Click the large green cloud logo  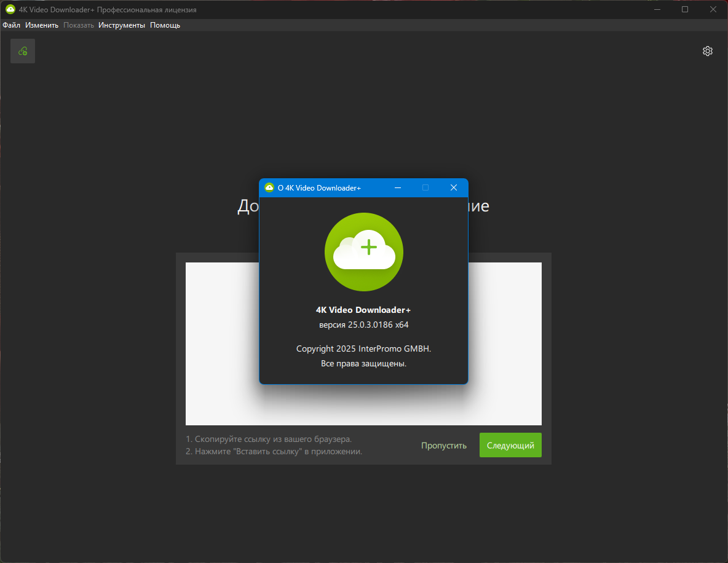[363, 252]
